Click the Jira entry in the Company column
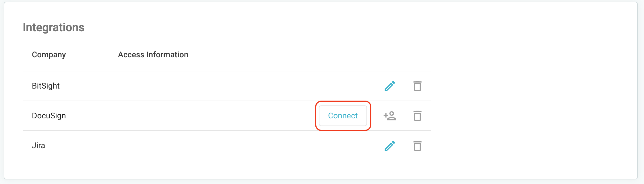644x184 pixels. pos(38,146)
